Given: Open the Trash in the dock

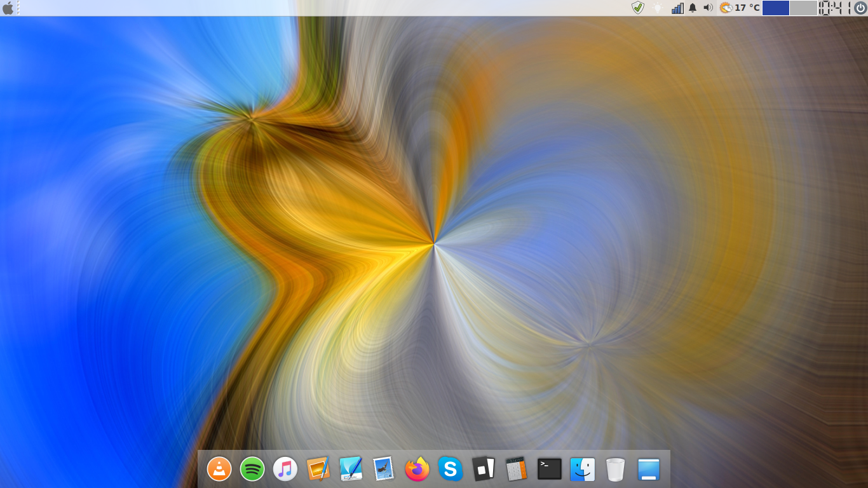Looking at the screenshot, I should point(616,470).
